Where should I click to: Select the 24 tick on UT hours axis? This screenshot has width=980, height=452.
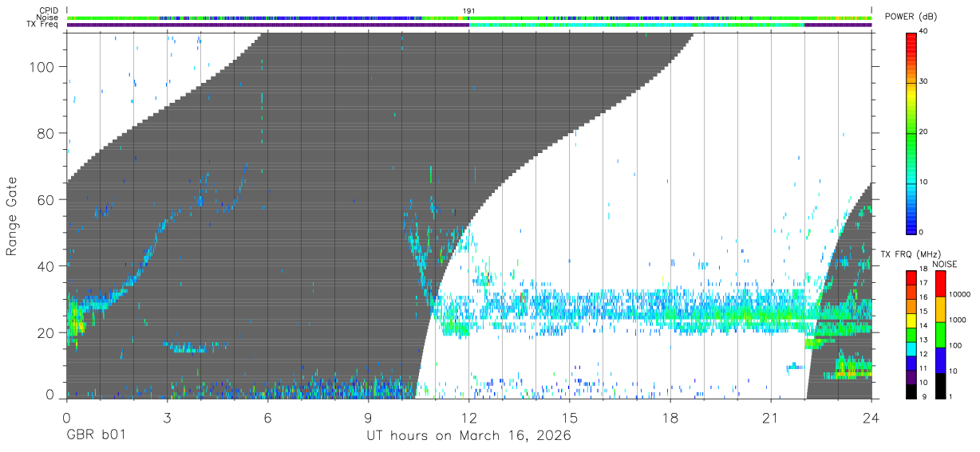click(871, 417)
